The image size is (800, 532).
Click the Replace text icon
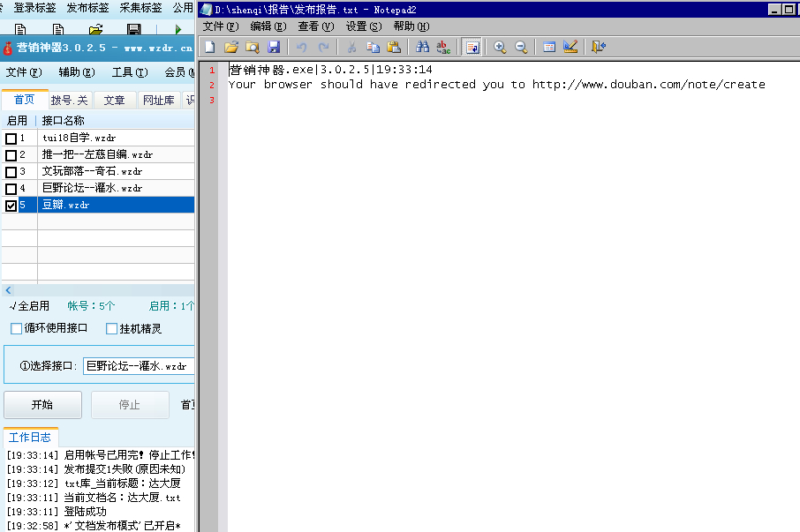click(x=444, y=47)
